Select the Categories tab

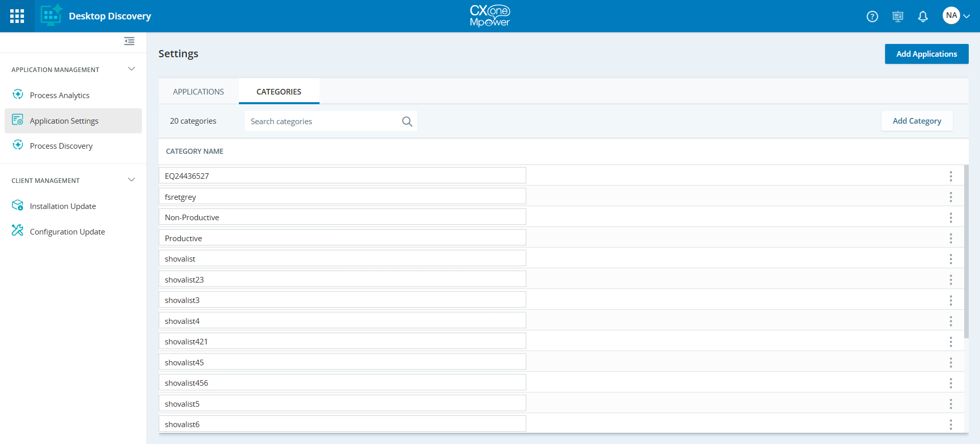point(279,92)
